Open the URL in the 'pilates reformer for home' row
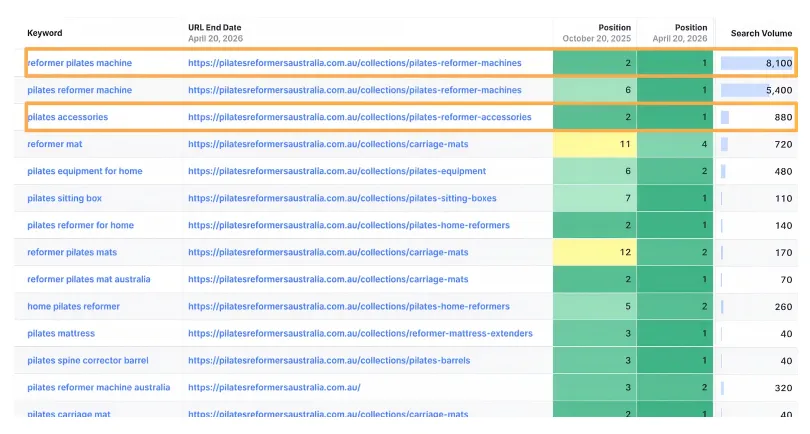Viewport: 810px width, 434px height. tap(349, 225)
